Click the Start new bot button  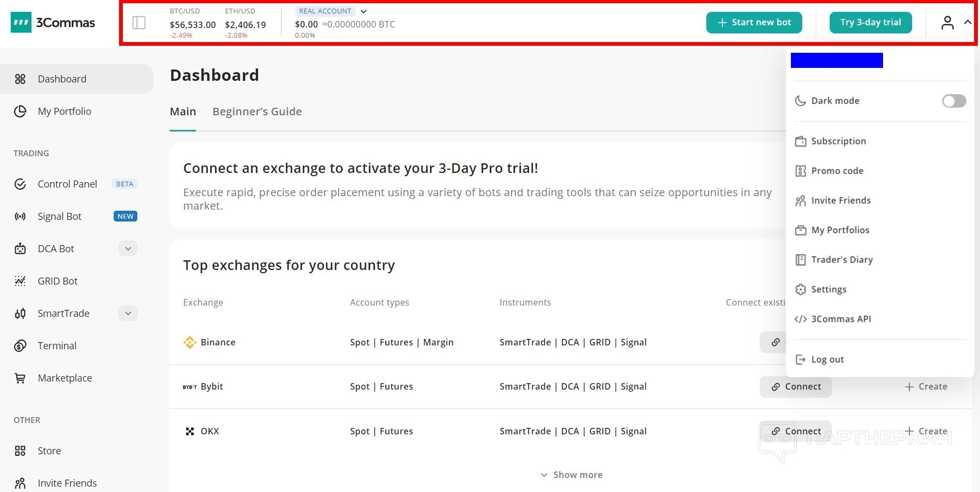pos(754,23)
